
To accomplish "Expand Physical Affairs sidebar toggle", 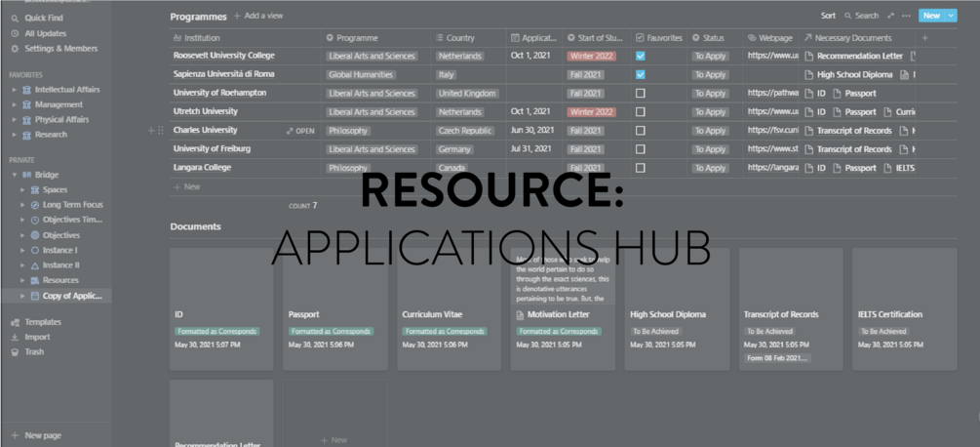I will (15, 119).
